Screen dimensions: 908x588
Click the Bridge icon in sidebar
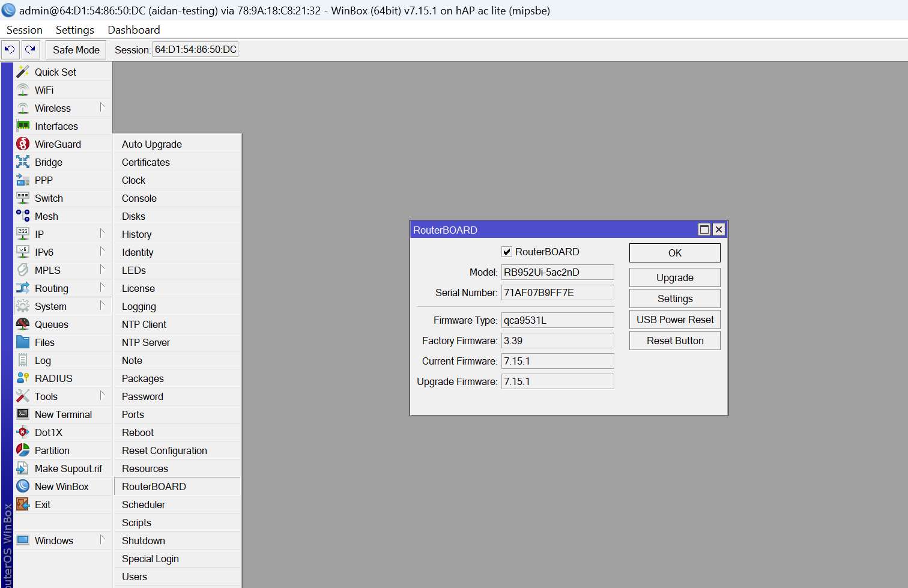(23, 162)
